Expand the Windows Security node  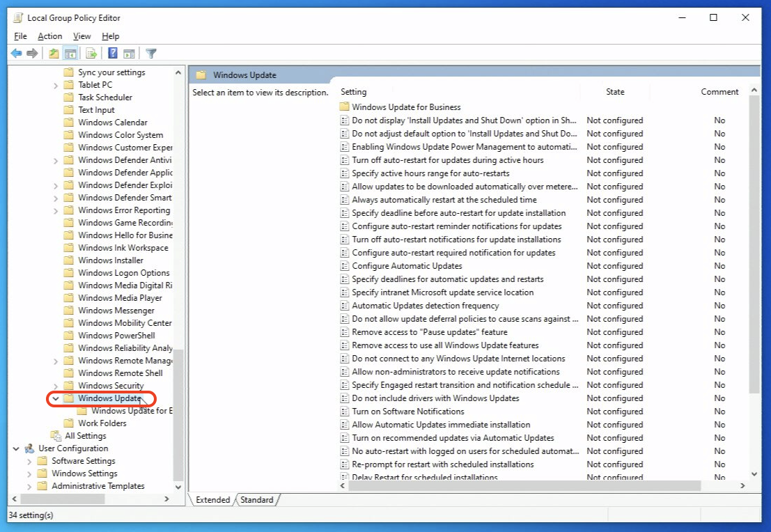point(56,386)
